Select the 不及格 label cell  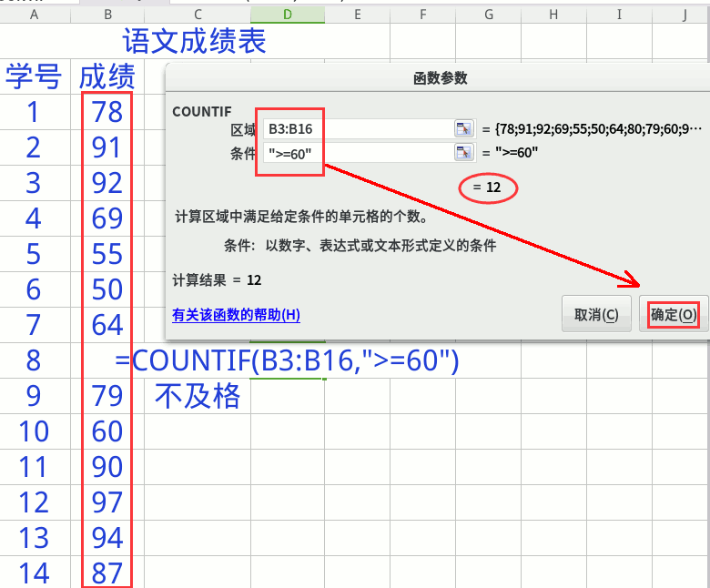click(x=198, y=396)
